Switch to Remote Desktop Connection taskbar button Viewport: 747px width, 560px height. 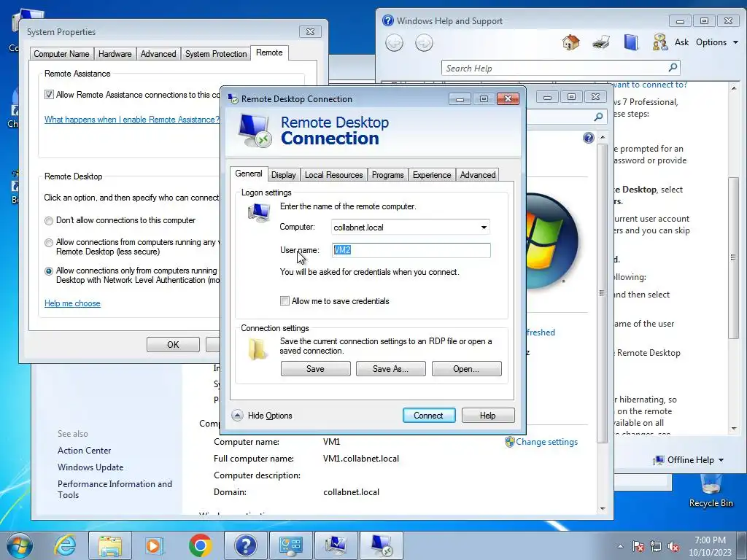pos(381,545)
